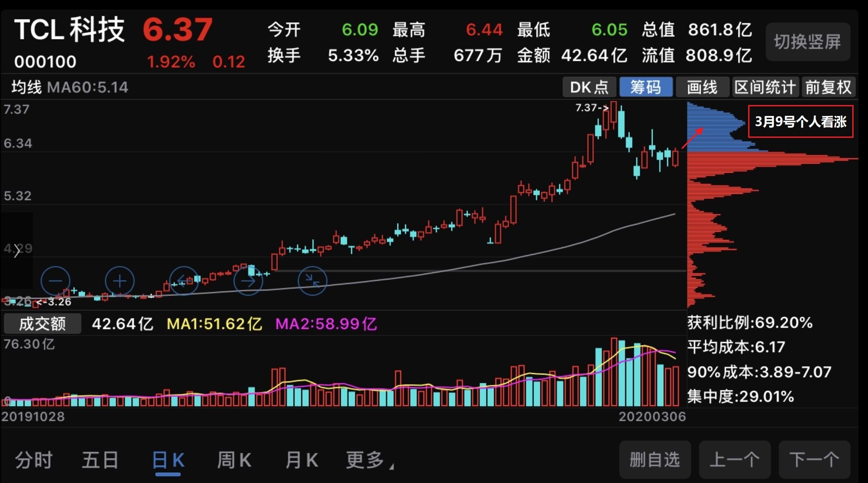This screenshot has width=868, height=483.
Task: Tap the blue chip distribution area
Action: [715, 127]
